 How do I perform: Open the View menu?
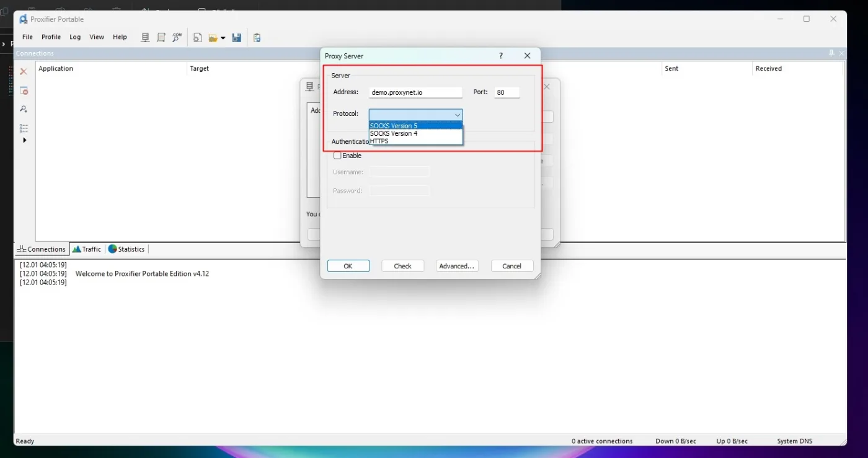pos(97,37)
